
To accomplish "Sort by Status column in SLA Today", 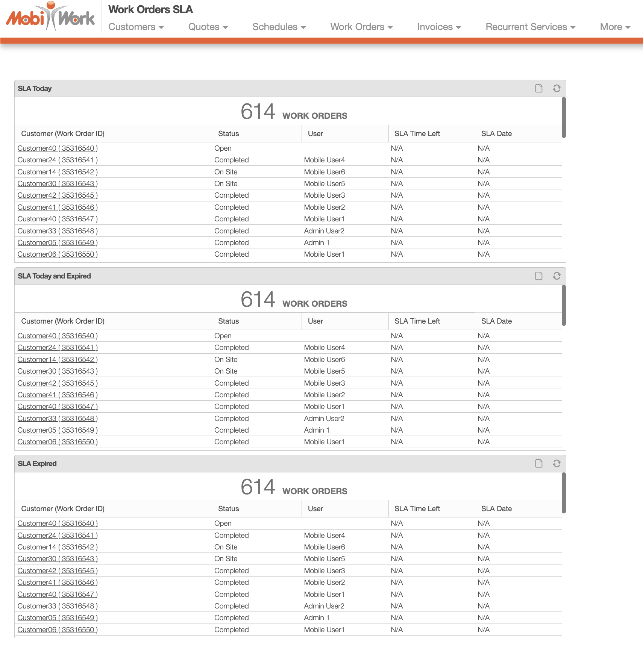I will pos(229,134).
